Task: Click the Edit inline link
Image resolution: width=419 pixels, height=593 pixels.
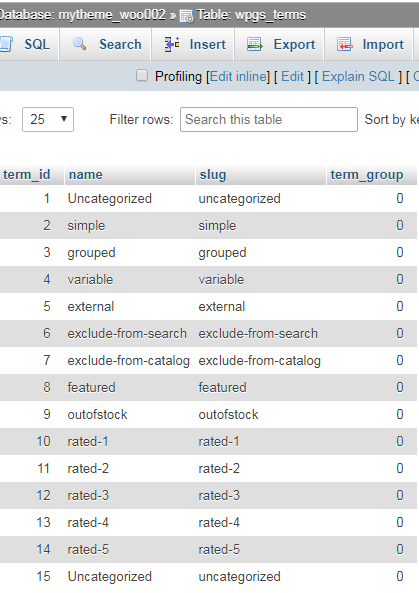Action: coord(238,76)
